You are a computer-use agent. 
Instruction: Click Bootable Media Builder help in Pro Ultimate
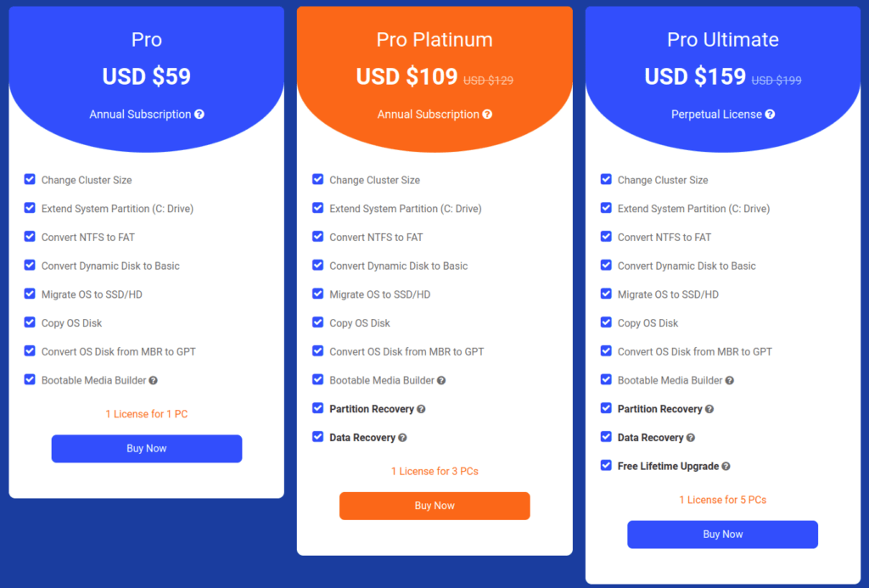coord(729,381)
